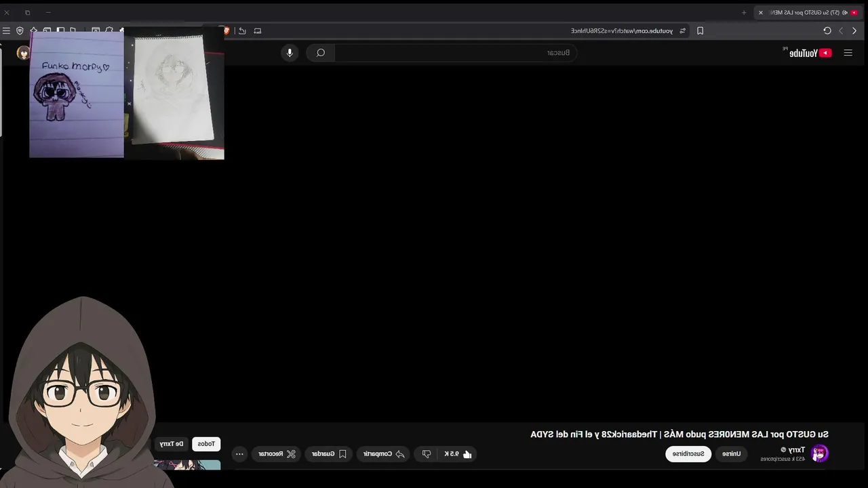Screen dimensions: 868x488
Task: Bookmark this page with the bookmark icon
Action: [701, 30]
